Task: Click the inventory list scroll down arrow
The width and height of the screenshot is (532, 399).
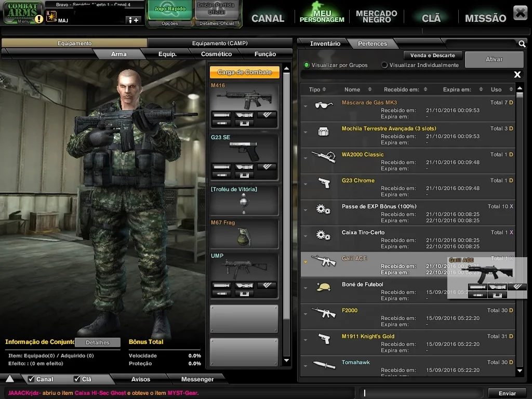Action: click(520, 371)
